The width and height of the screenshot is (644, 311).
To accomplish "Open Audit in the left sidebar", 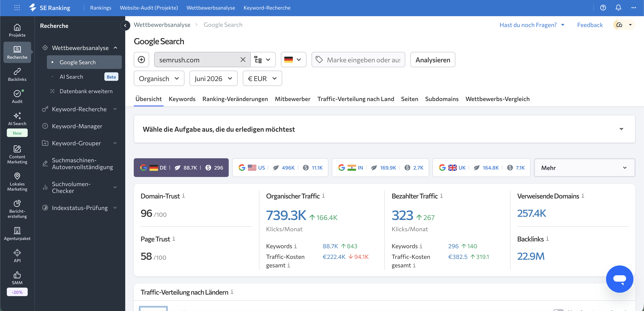I will tap(17, 97).
